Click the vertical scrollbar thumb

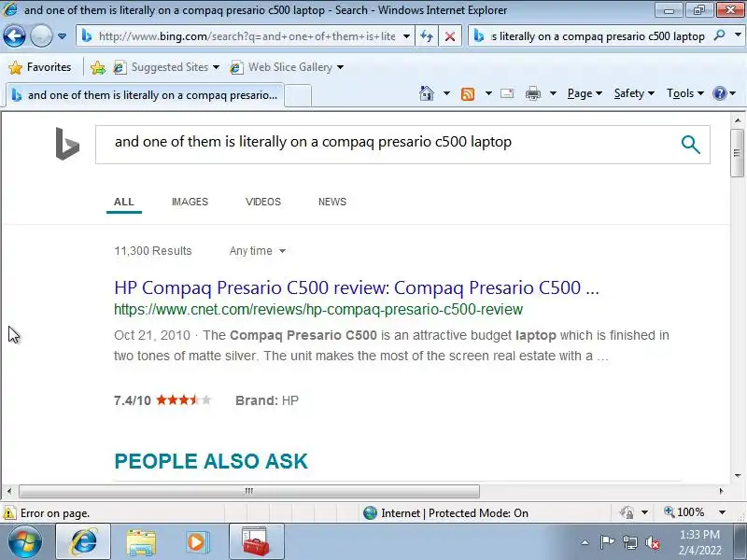pos(737,152)
